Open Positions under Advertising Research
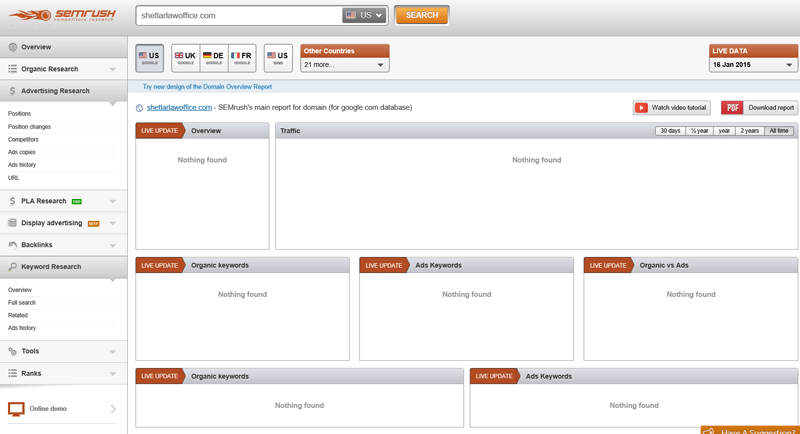The image size is (800, 434). [19, 114]
